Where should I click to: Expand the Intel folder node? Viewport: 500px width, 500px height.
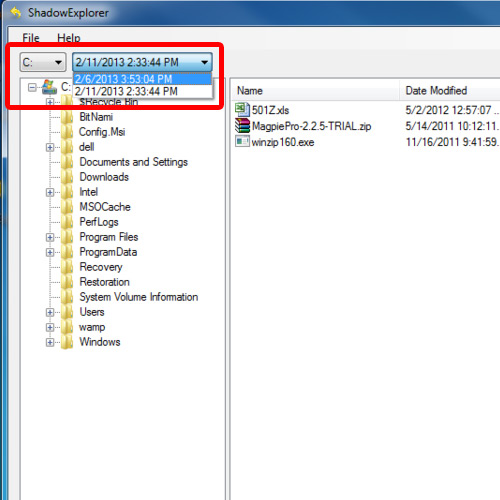click(50, 192)
